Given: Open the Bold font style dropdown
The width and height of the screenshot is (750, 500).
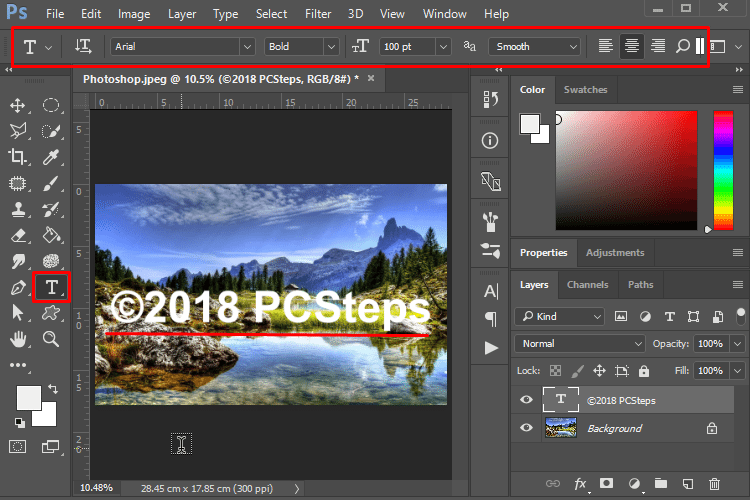Looking at the screenshot, I should 303,46.
